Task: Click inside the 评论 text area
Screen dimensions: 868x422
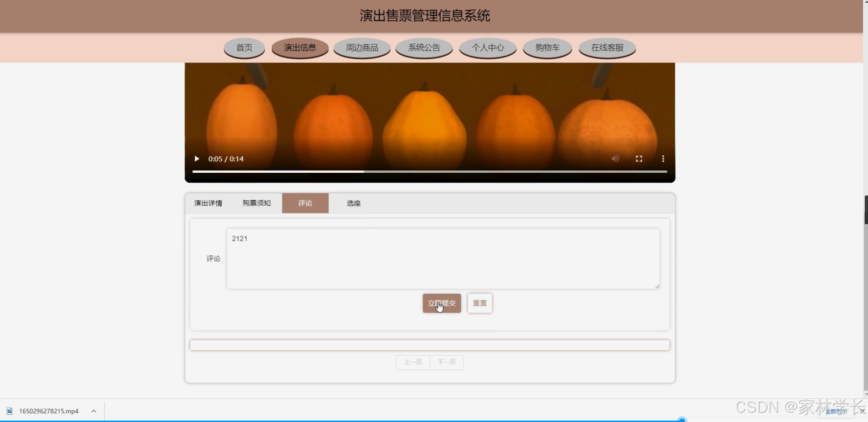Action: coord(443,258)
